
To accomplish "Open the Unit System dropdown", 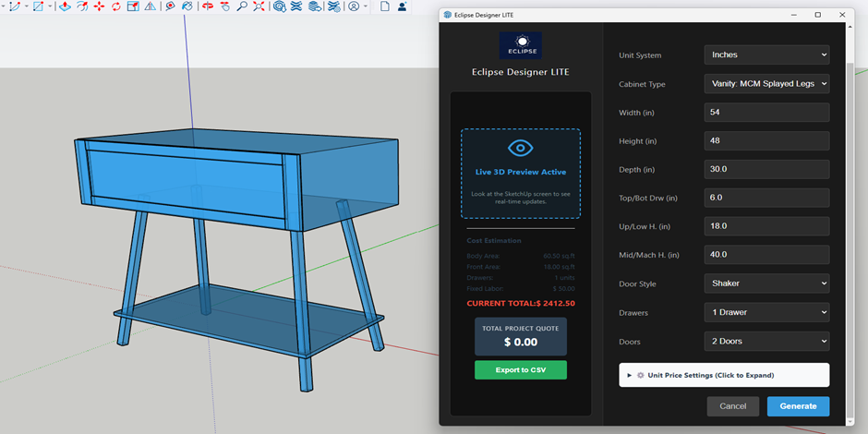I will 766,54.
